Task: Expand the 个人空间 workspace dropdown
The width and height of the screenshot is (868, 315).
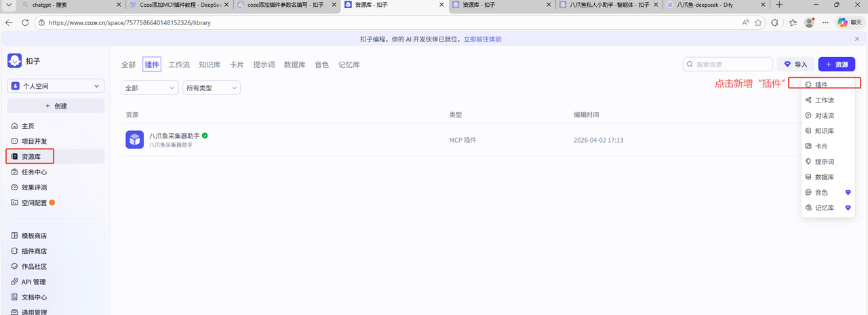Action: click(x=56, y=86)
